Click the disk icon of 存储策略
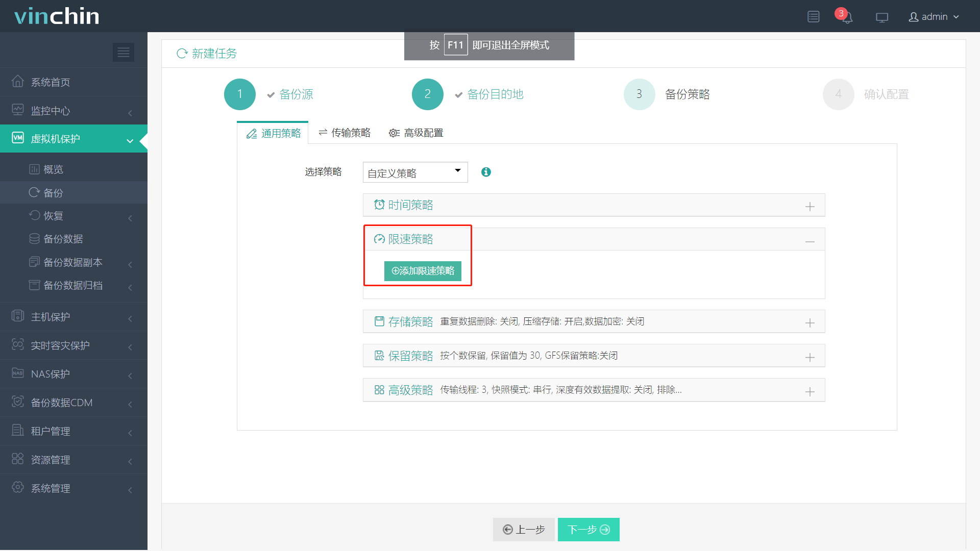The width and height of the screenshot is (980, 551). [x=379, y=321]
